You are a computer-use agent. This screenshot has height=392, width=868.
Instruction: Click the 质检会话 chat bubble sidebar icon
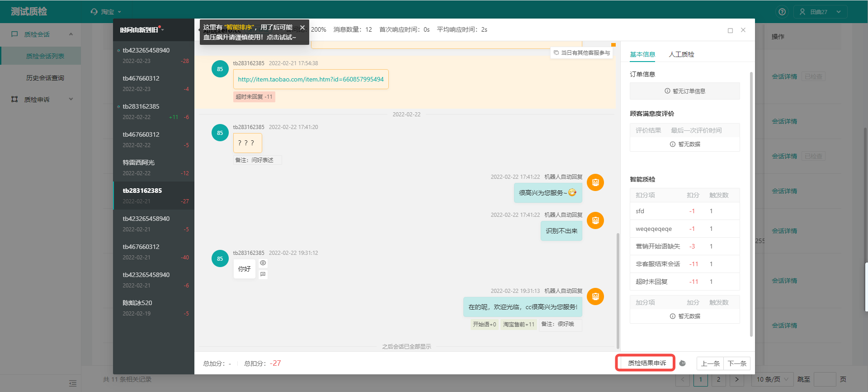(14, 34)
